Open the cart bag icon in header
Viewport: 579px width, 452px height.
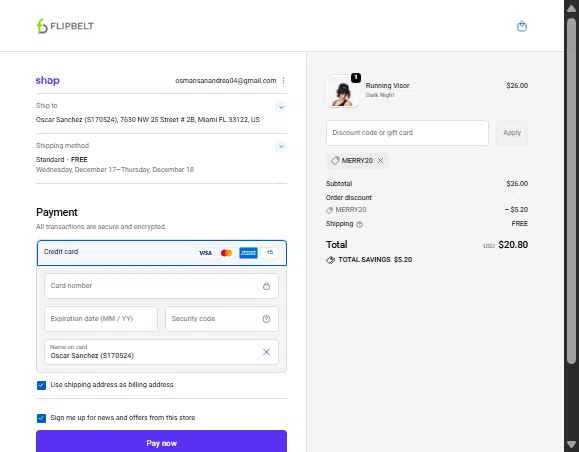521,26
